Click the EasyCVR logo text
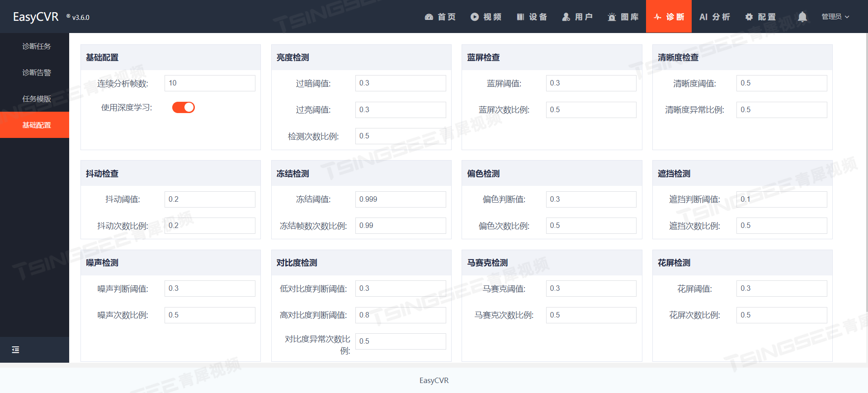This screenshot has height=393, width=868. (x=36, y=17)
